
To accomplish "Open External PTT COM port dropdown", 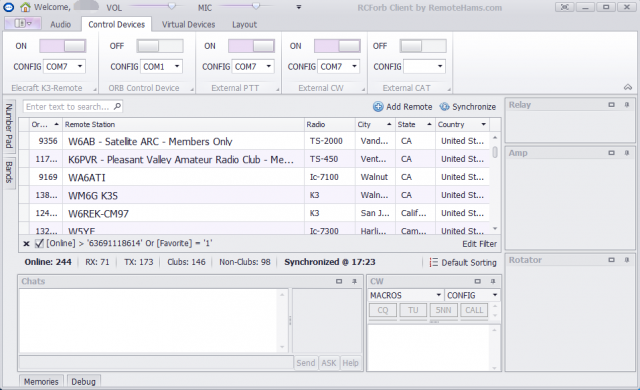I will tap(269, 66).
